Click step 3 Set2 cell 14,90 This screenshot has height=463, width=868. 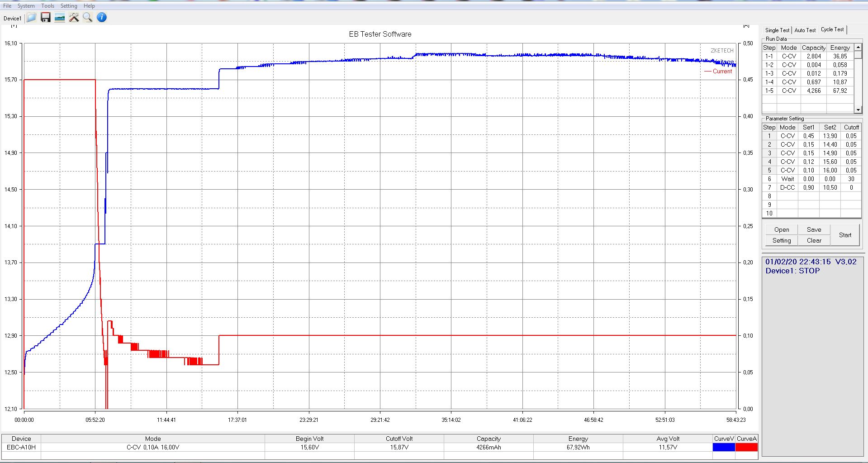(830, 153)
